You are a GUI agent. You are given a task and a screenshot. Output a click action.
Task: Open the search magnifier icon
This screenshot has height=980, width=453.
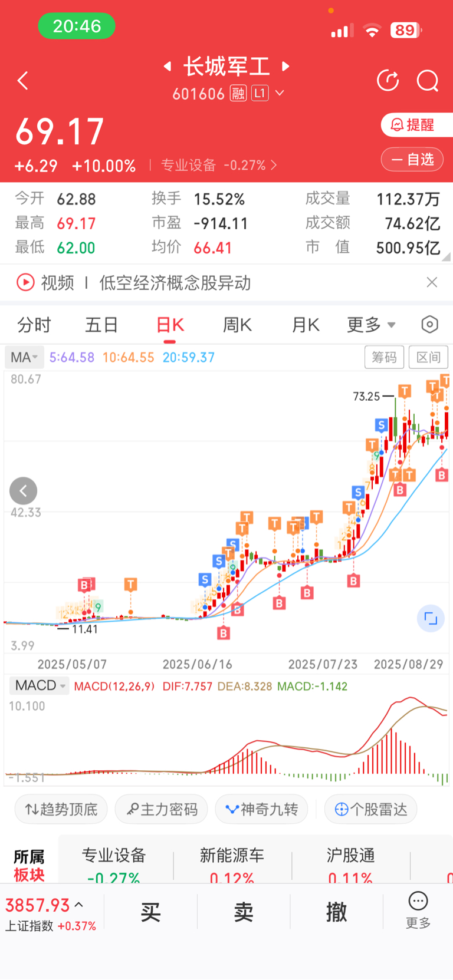pyautogui.click(x=428, y=81)
